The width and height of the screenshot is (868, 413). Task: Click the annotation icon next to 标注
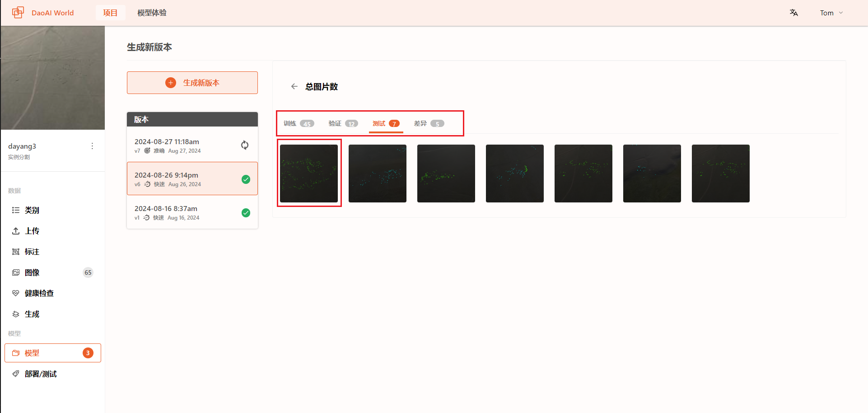tap(16, 252)
